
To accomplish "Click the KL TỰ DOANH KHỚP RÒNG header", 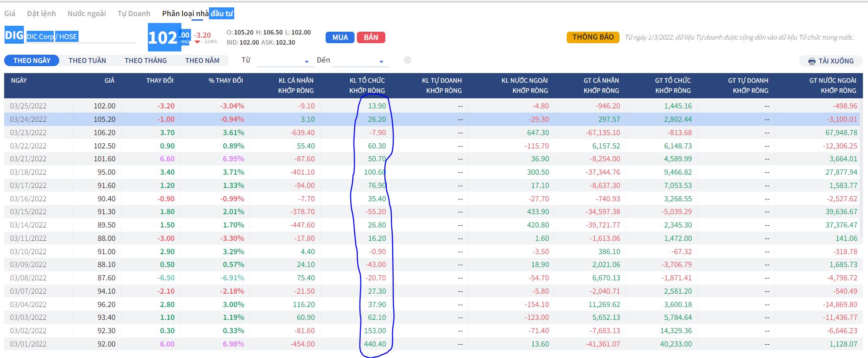I will pyautogui.click(x=442, y=85).
